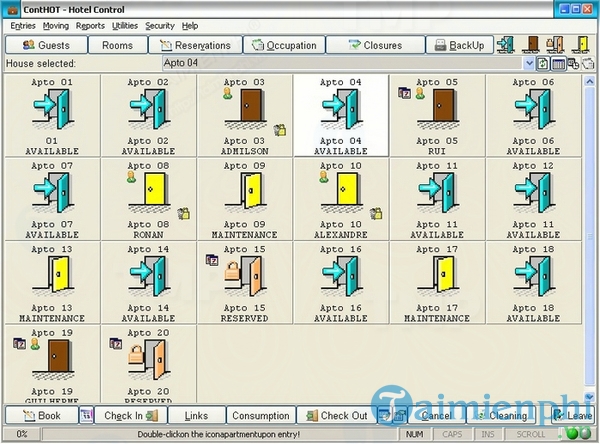This screenshot has height=444, width=600.
Task: Click the Links button
Action: point(196,415)
